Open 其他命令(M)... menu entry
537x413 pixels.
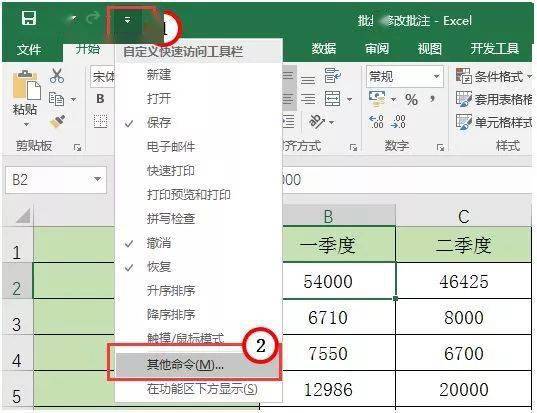198,365
